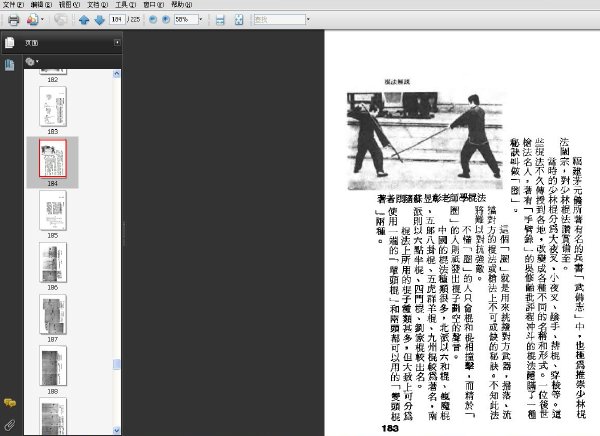Click the fit full page icon
Viewport: 600px width, 436px height.
tap(239, 20)
